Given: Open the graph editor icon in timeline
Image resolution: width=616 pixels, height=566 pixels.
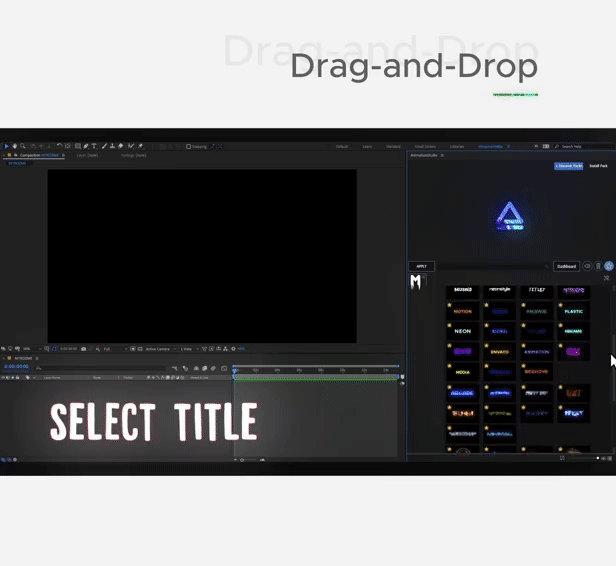Looking at the screenshot, I should [x=224, y=368].
